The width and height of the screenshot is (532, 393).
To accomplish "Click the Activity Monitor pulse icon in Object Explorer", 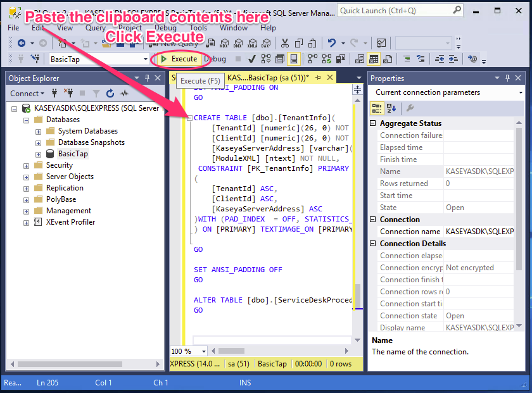I will (x=124, y=93).
